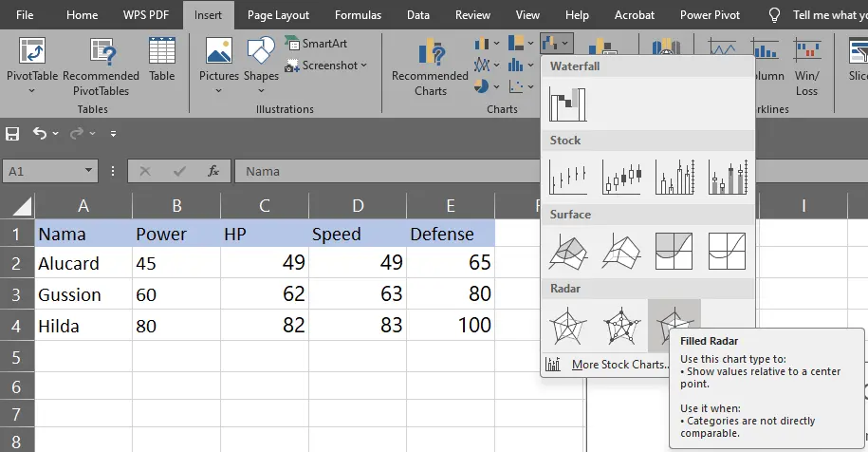
Task: Insert a SmartArt graphic
Action: click(x=316, y=44)
